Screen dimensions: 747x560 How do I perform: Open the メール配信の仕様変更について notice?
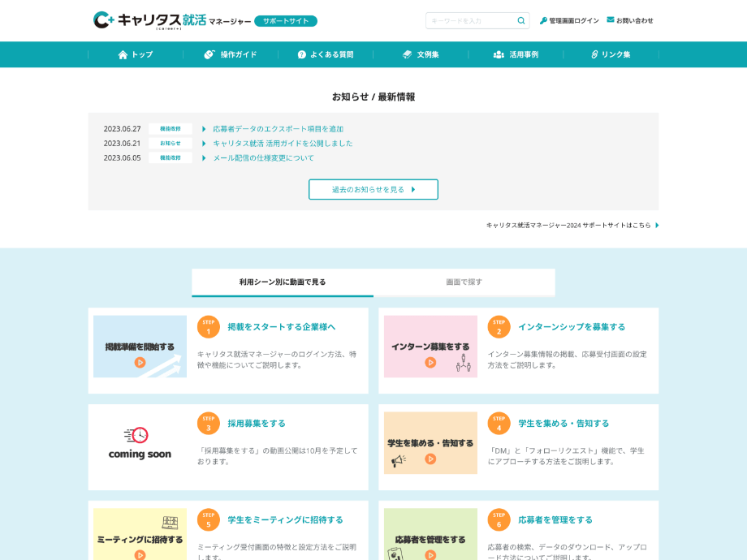point(263,158)
